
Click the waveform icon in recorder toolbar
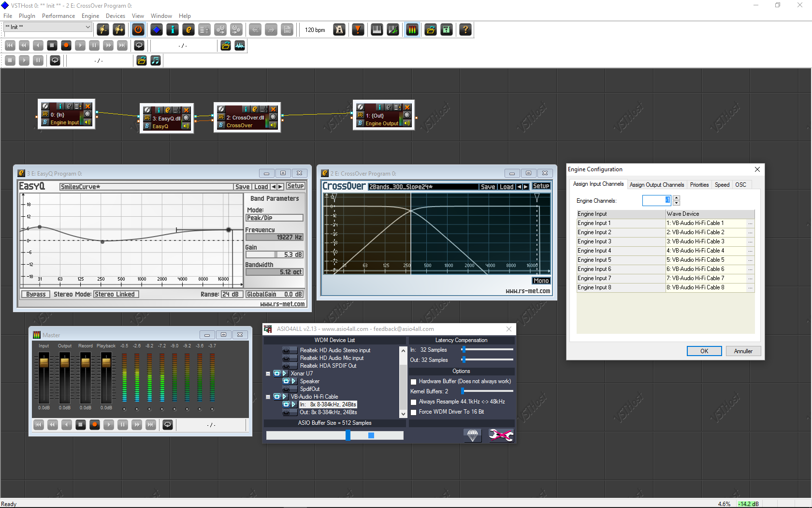[x=240, y=45]
